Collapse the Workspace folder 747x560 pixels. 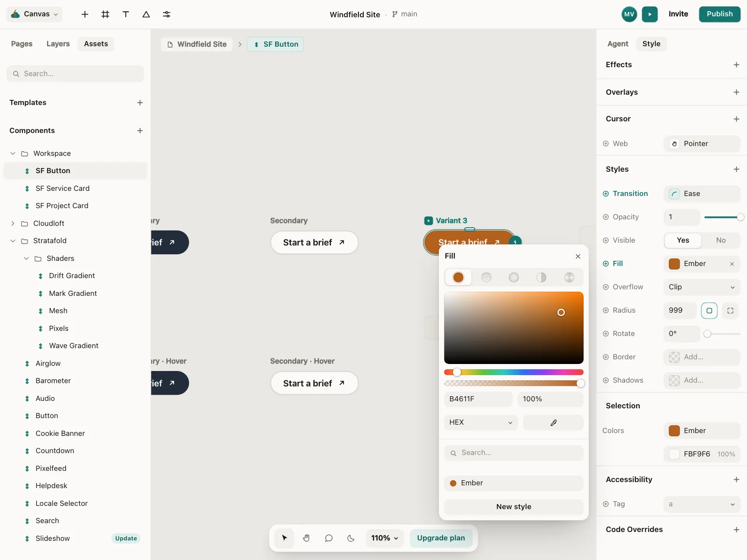click(13, 154)
